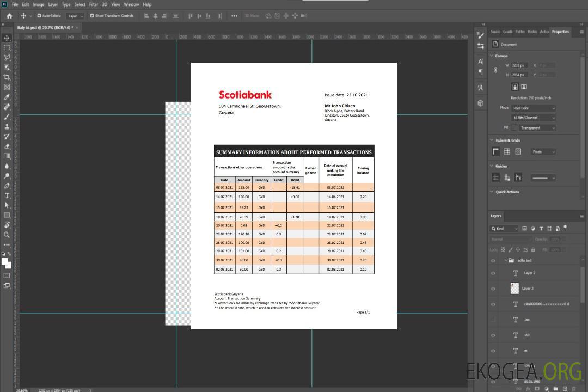Open the Edit Toolbar three-dots button
This screenshot has height=392, width=588.
(x=7, y=244)
